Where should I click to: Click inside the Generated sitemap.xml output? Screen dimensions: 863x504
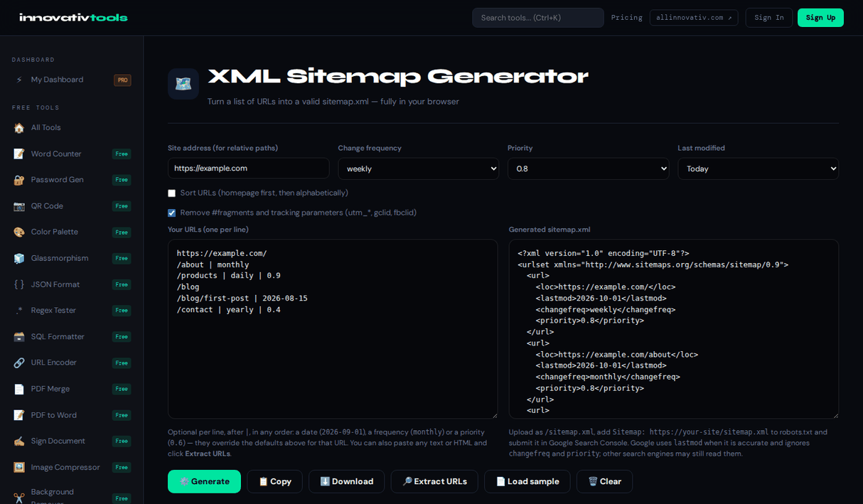[674, 329]
